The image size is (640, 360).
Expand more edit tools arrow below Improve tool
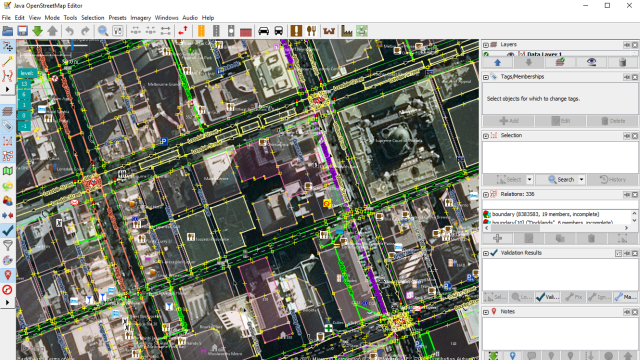tap(7, 89)
